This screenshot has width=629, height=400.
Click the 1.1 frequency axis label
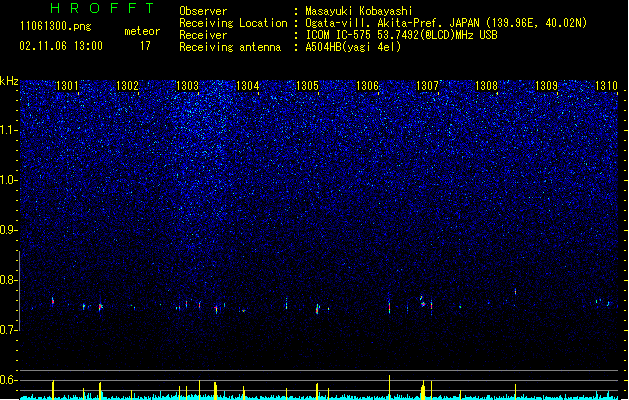[x=8, y=130]
